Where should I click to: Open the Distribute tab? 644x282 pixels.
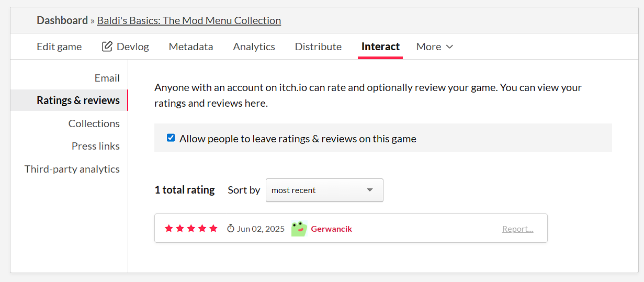(x=318, y=47)
